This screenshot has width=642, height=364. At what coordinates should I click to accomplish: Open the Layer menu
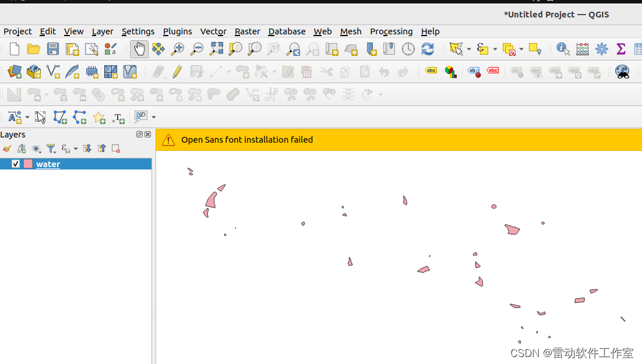103,31
